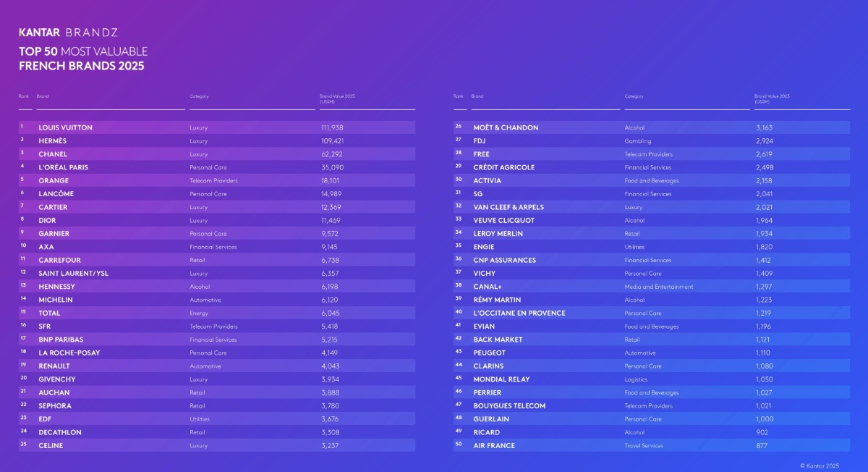Select the CRÉDIT AGRICOLE brand name
This screenshot has height=472, width=868.
(x=504, y=167)
